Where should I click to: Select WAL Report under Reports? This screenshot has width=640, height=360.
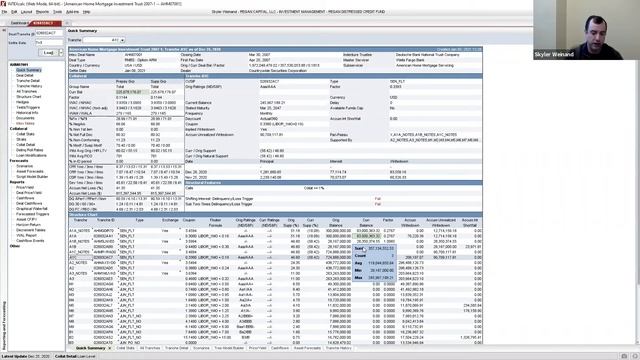(27, 235)
